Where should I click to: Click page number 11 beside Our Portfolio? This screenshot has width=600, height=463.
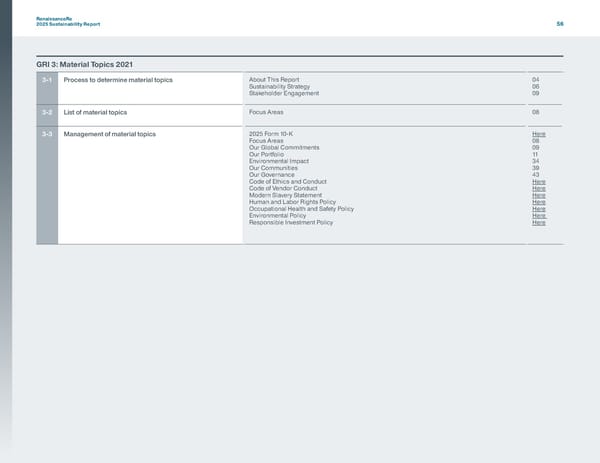point(535,155)
